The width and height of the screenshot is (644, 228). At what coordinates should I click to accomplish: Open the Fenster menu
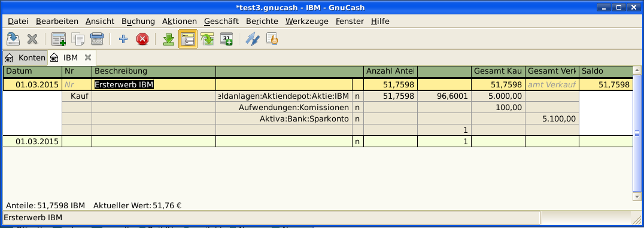[350, 22]
